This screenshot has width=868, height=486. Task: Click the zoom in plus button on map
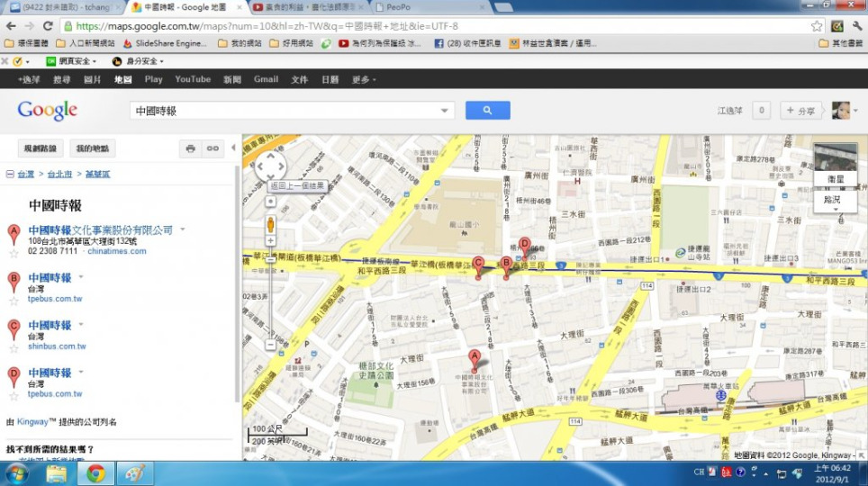(270, 241)
